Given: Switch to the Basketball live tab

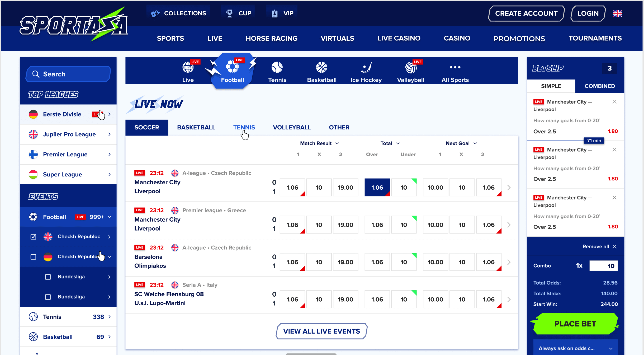Looking at the screenshot, I should click(x=196, y=127).
